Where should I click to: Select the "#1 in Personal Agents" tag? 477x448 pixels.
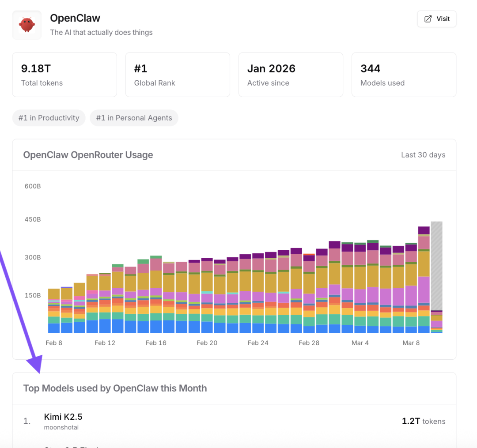[x=134, y=118]
